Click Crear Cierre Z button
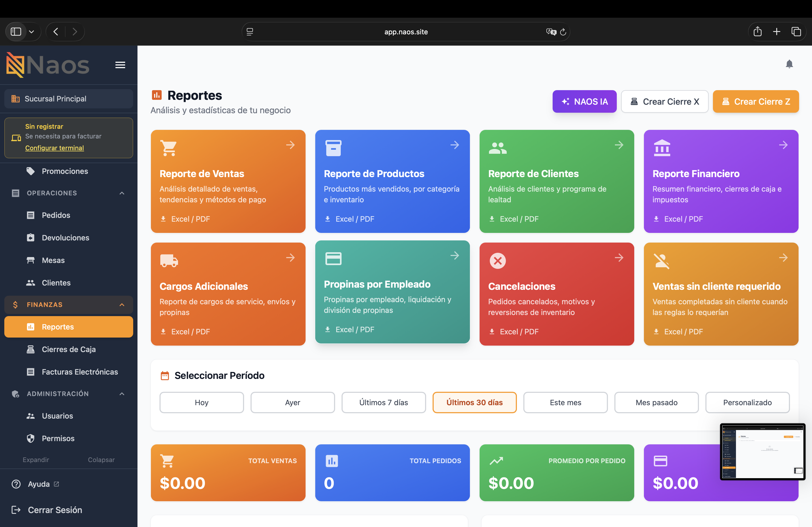Screen dimensions: 812x527 pyautogui.click(x=756, y=102)
